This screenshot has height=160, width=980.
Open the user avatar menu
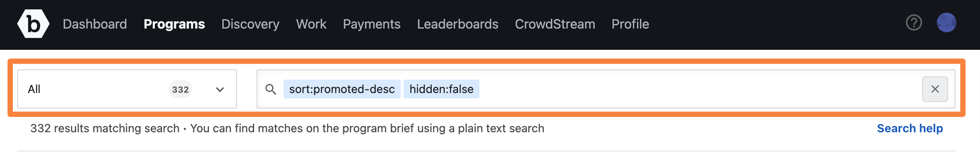pyautogui.click(x=946, y=23)
